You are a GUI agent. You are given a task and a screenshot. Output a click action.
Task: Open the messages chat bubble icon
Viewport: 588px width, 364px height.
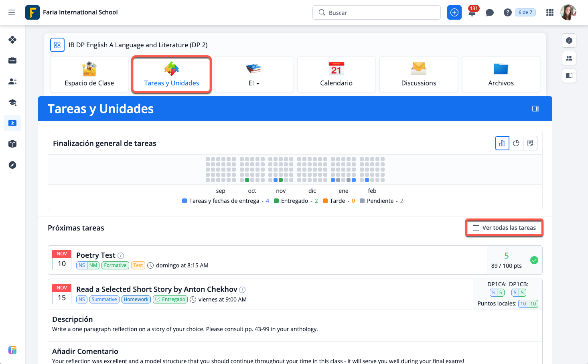point(489,13)
